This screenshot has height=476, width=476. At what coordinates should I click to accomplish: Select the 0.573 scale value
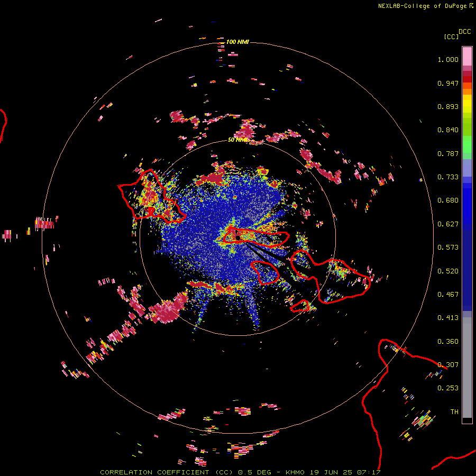click(448, 248)
